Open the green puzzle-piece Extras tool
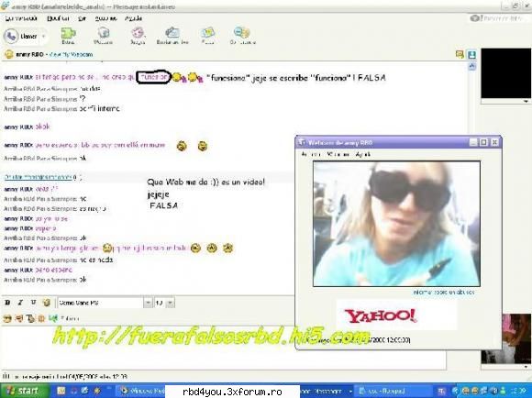The width and height of the screenshot is (532, 398). click(68, 36)
